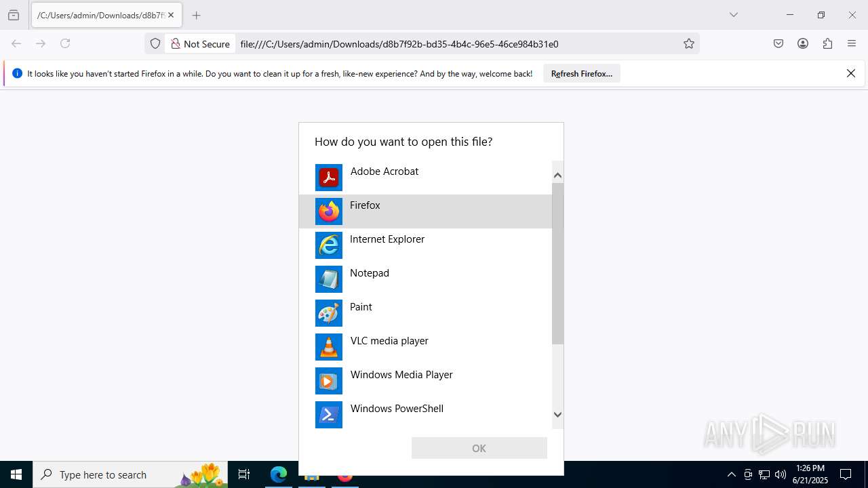868x488 pixels.
Task: Click the disabled OK button
Action: point(479,448)
